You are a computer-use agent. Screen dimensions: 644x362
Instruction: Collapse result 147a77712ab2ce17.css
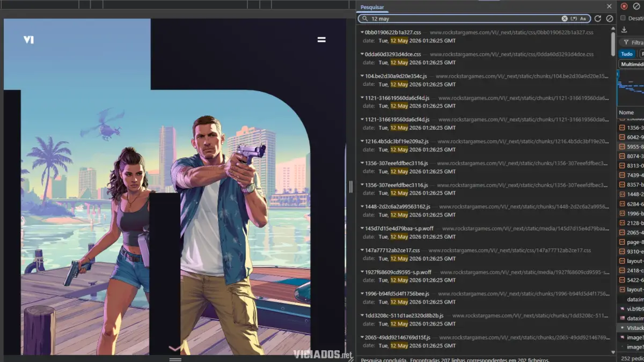(x=362, y=250)
